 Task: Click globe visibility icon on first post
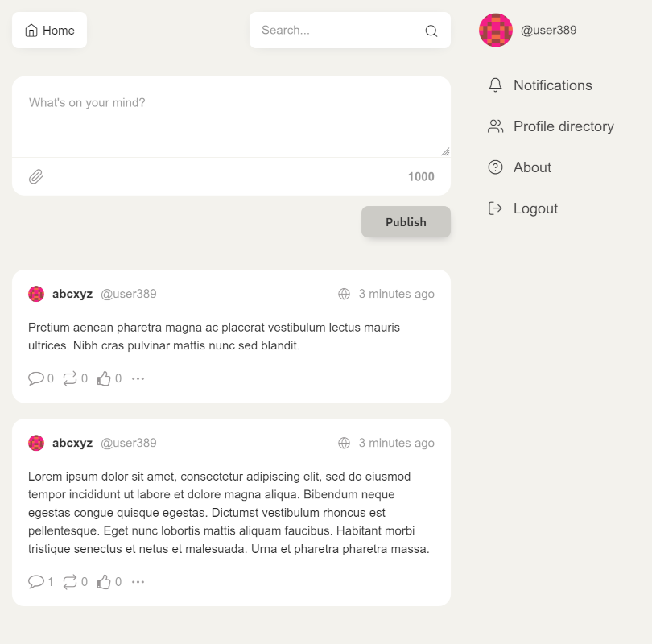(344, 294)
